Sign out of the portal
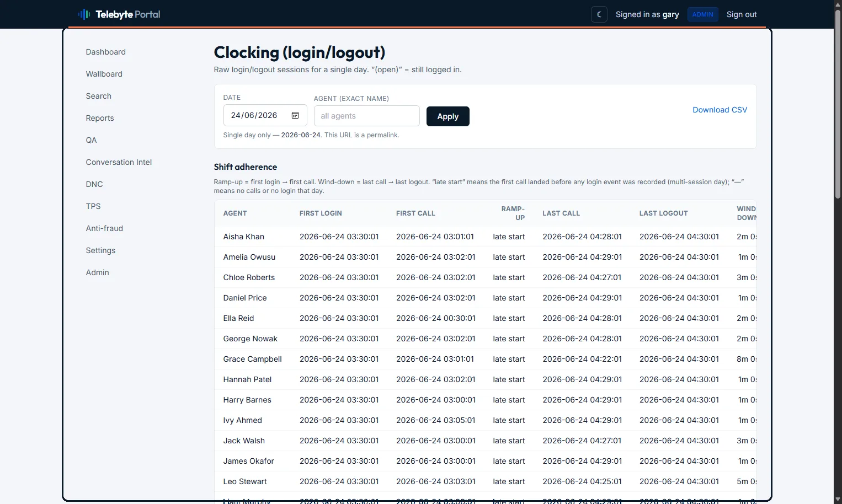The height and width of the screenshot is (504, 842). coord(742,14)
